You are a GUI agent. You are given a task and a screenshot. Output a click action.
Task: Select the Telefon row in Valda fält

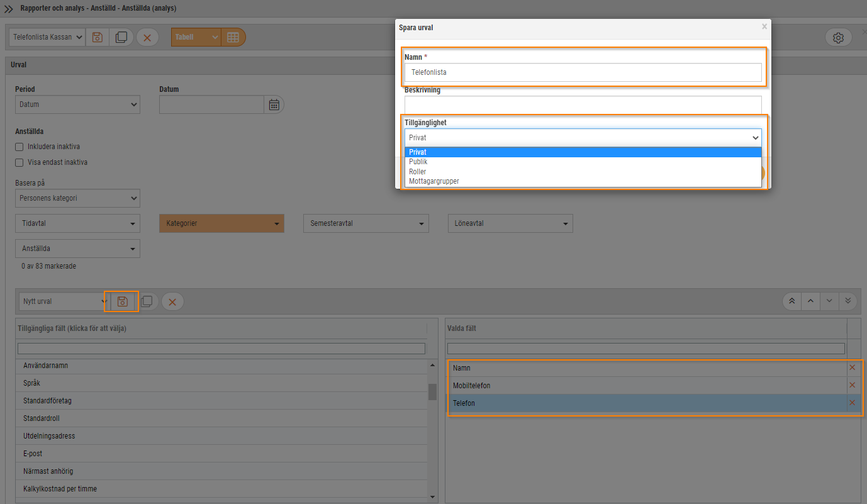tap(647, 403)
